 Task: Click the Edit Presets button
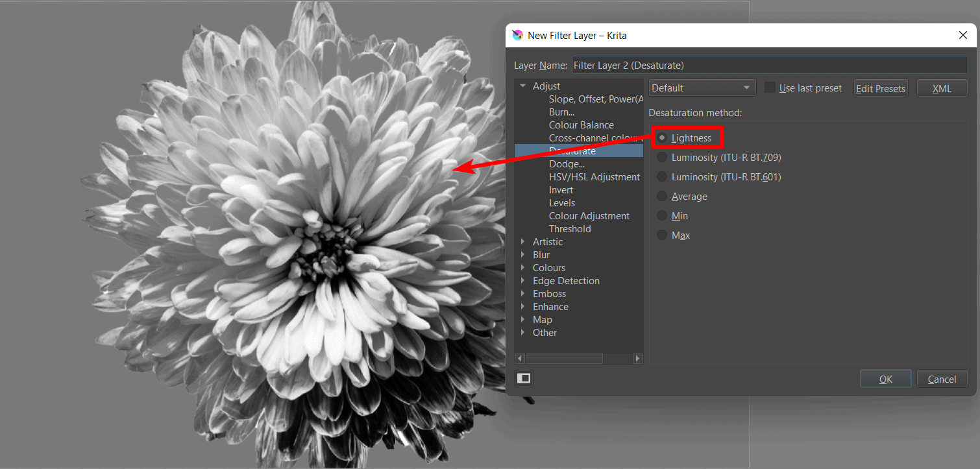[x=880, y=88]
